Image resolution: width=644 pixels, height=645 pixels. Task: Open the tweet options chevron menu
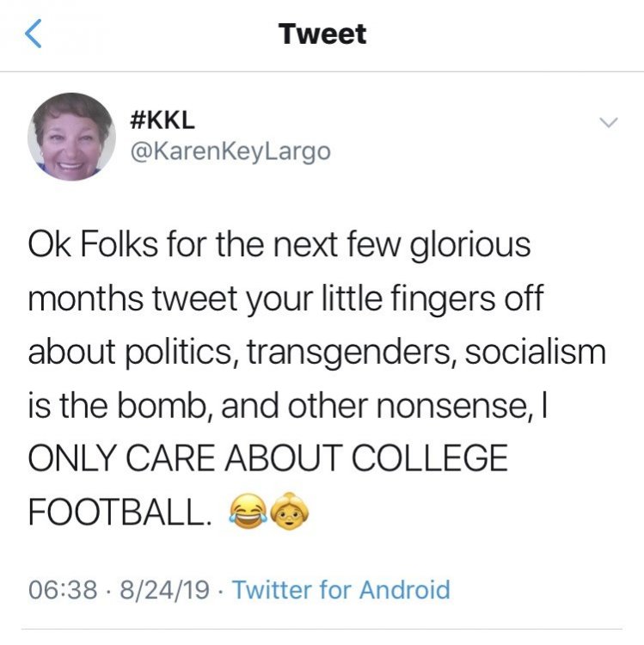[608, 124]
